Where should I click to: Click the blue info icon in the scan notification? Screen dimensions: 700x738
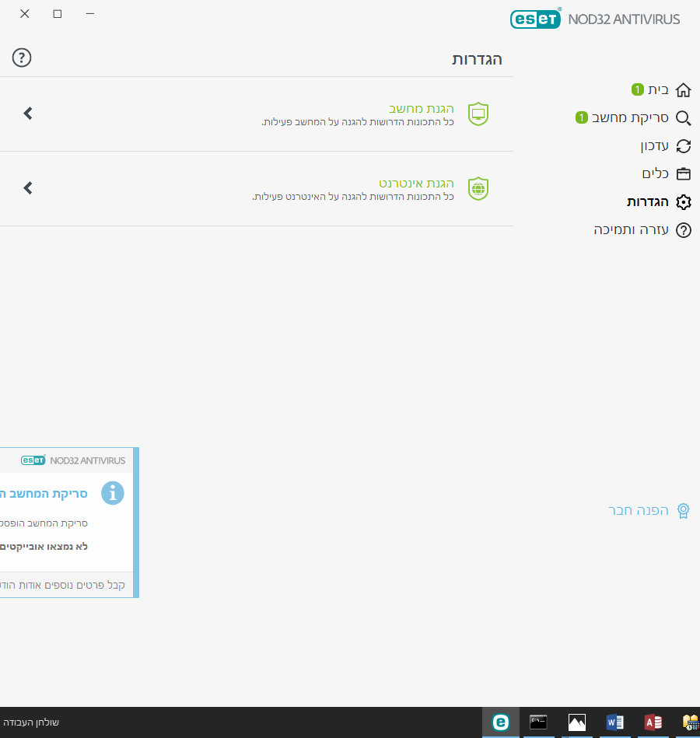click(113, 493)
